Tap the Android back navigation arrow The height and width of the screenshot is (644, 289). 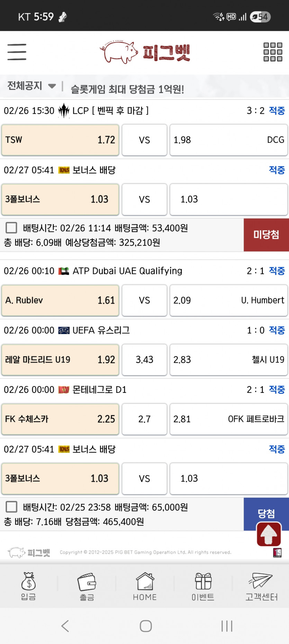[65, 626]
